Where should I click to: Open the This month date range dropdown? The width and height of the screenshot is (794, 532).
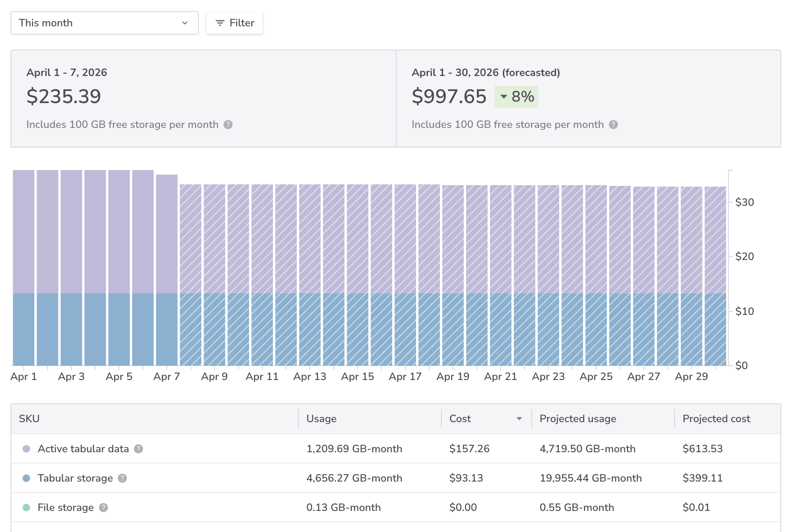[104, 23]
